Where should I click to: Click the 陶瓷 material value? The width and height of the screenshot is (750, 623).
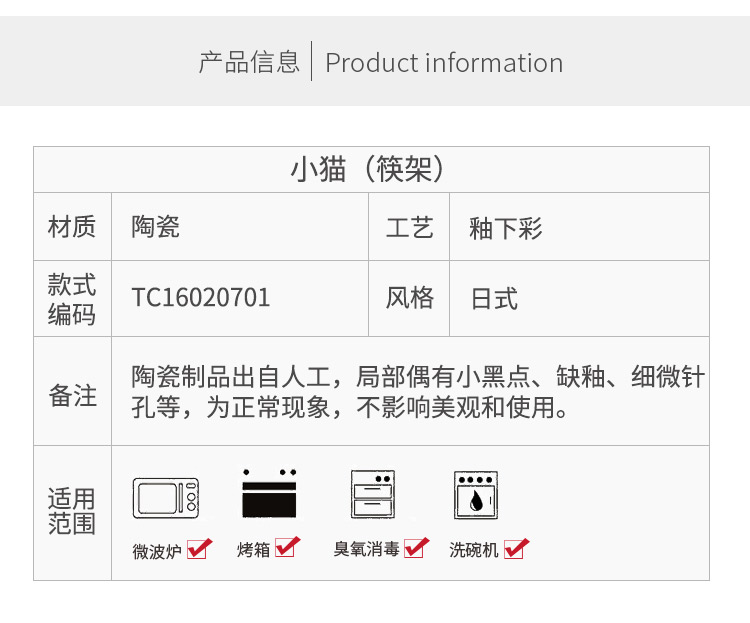tap(155, 226)
